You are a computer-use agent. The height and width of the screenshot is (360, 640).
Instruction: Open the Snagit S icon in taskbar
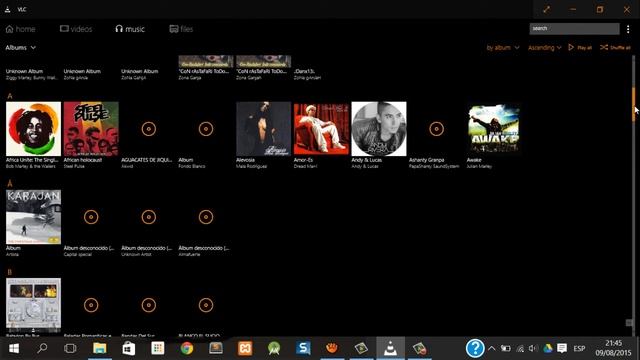[303, 348]
